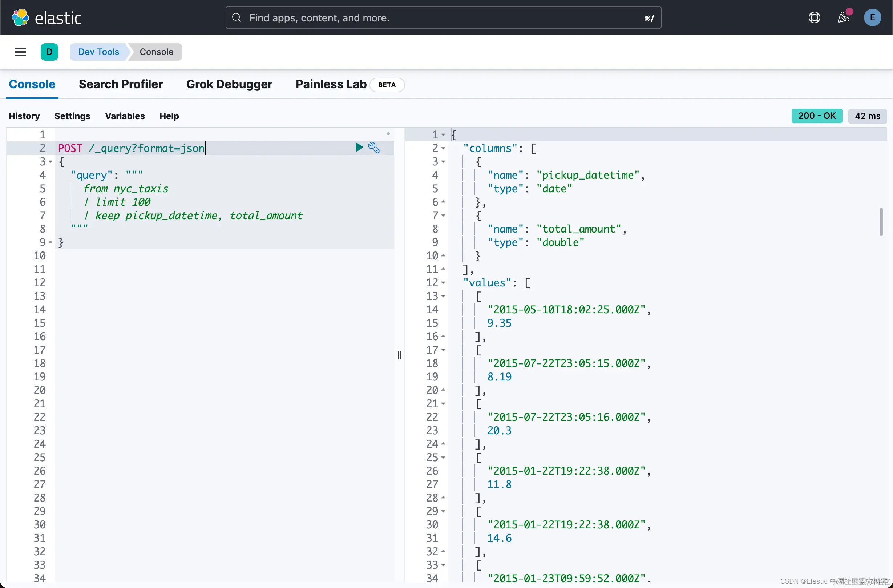Image resolution: width=893 pixels, height=588 pixels.
Task: View the request History
Action: [x=24, y=116]
